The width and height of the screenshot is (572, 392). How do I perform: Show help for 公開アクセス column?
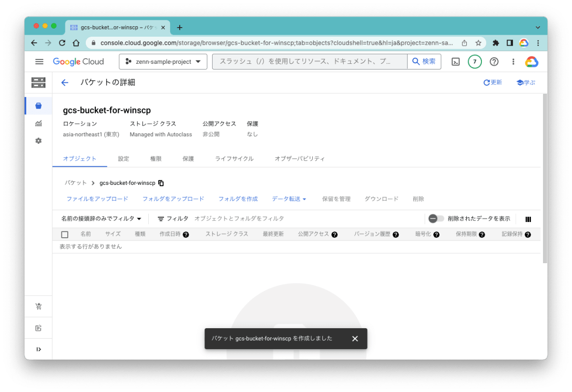[x=335, y=234]
